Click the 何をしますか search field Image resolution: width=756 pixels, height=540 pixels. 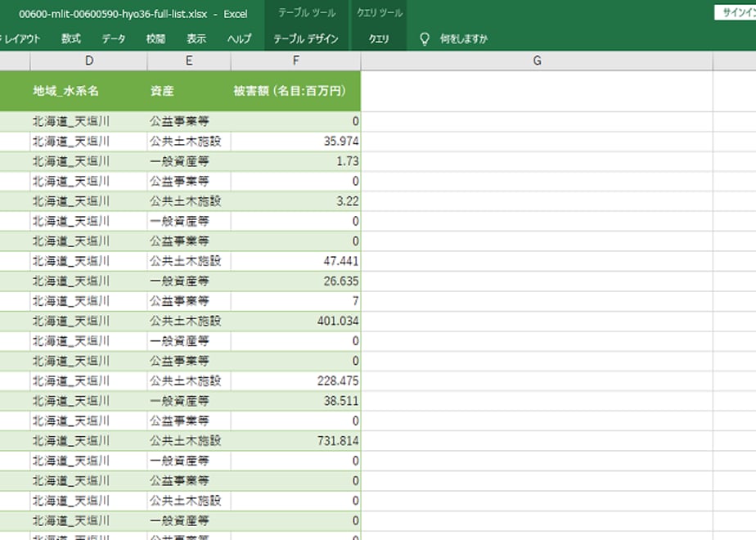[463, 39]
